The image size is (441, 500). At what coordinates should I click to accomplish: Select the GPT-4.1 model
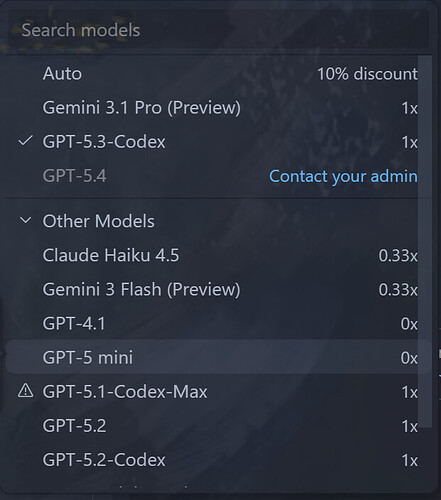point(218,323)
